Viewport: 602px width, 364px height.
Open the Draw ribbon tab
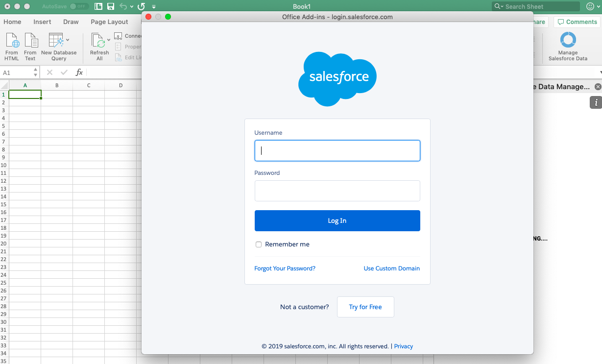(71, 22)
